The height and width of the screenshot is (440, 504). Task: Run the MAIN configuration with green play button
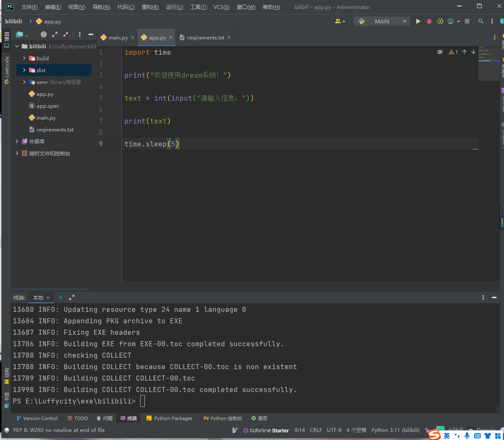pos(418,21)
